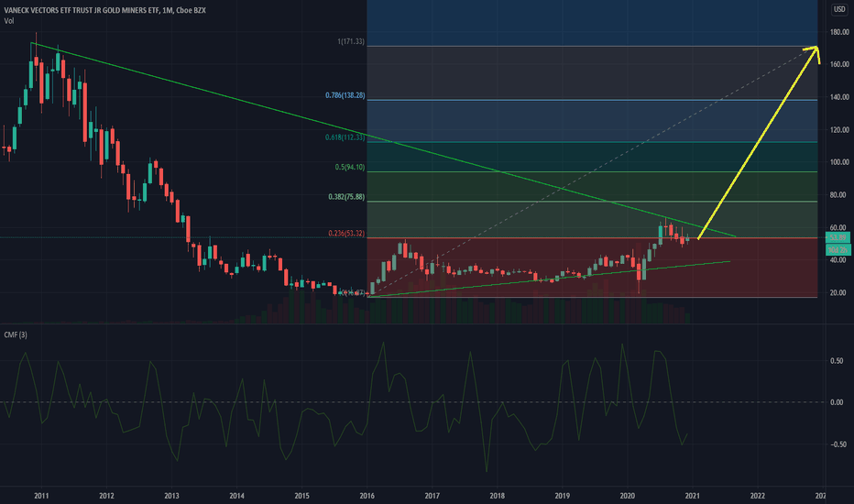Click the 2019 time axis label
Image resolution: width=854 pixels, height=504 pixels.
(x=563, y=496)
